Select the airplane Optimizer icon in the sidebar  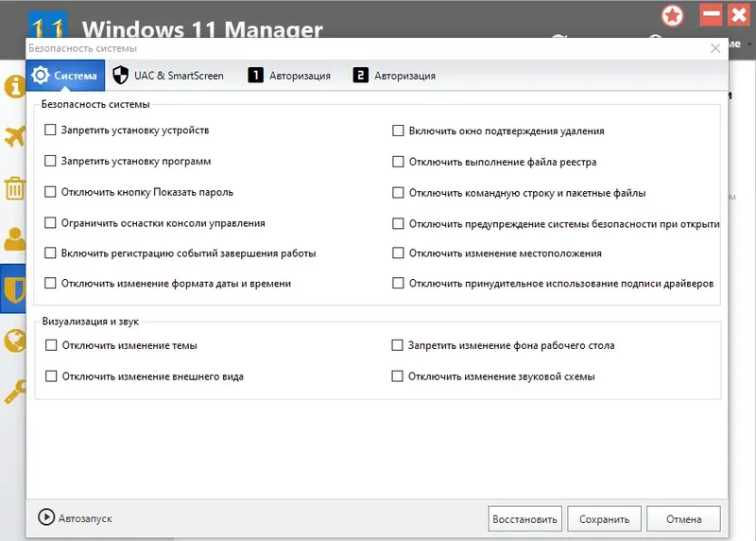[13, 138]
